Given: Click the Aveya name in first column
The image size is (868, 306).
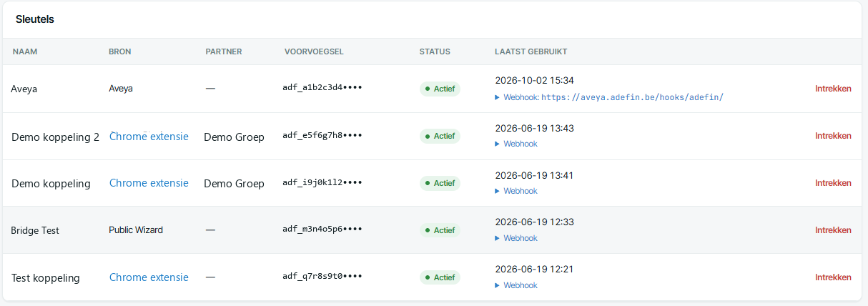Looking at the screenshot, I should (24, 89).
